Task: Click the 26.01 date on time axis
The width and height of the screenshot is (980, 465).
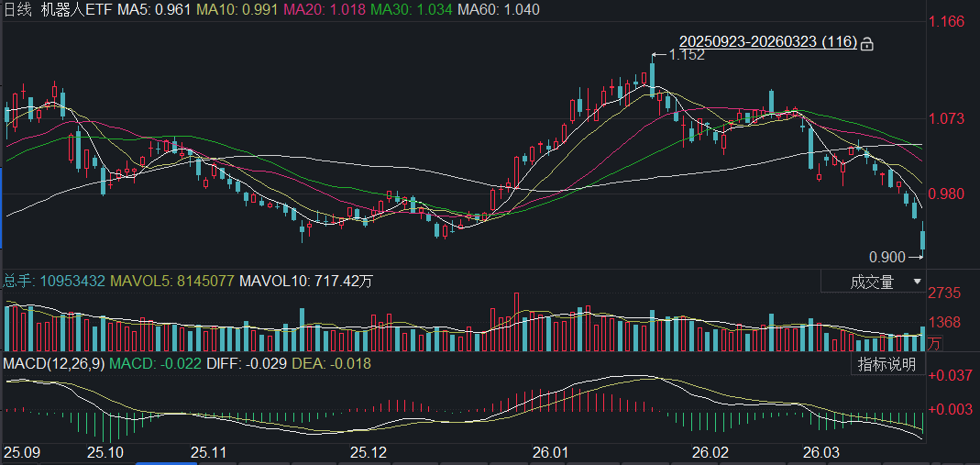Action: (550, 453)
